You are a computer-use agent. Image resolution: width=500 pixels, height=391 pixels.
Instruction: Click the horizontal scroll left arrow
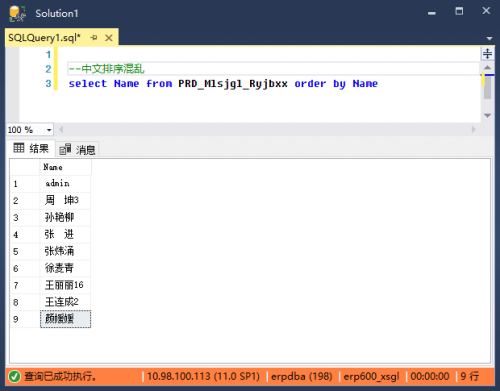(61, 129)
